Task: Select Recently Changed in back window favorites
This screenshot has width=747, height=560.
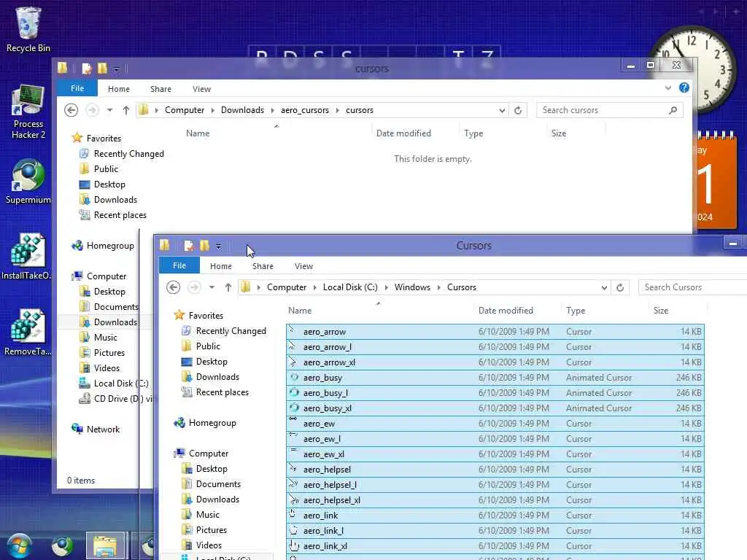Action: (128, 153)
